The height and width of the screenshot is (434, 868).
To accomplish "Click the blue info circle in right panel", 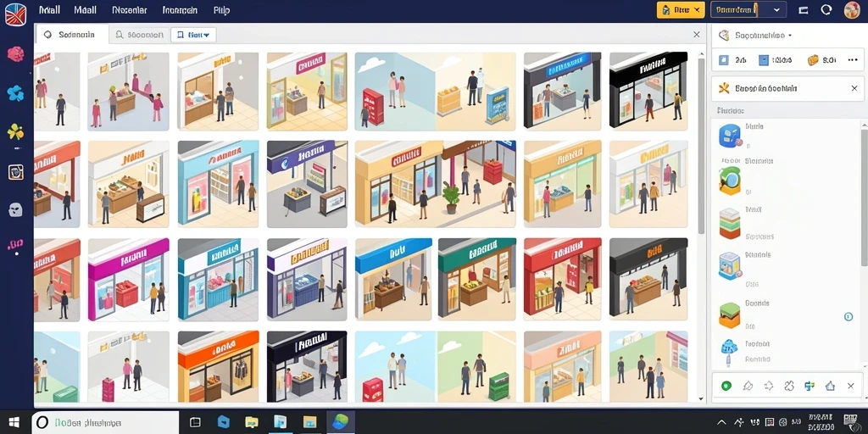I will pos(848,317).
